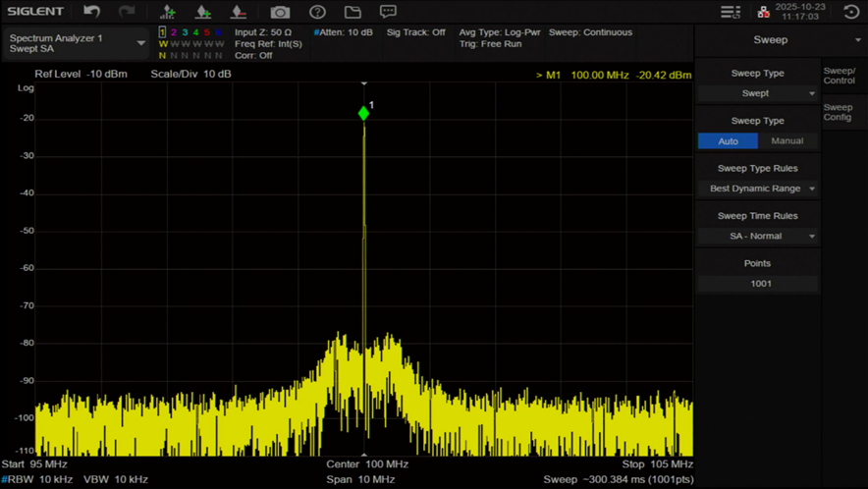Click the Center 100 MHz frequency label

click(367, 463)
